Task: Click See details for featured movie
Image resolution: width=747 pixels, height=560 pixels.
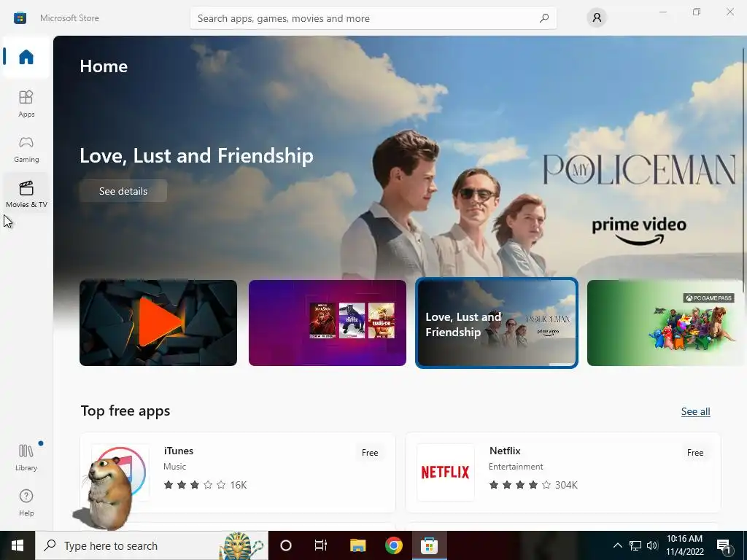Action: click(x=123, y=191)
